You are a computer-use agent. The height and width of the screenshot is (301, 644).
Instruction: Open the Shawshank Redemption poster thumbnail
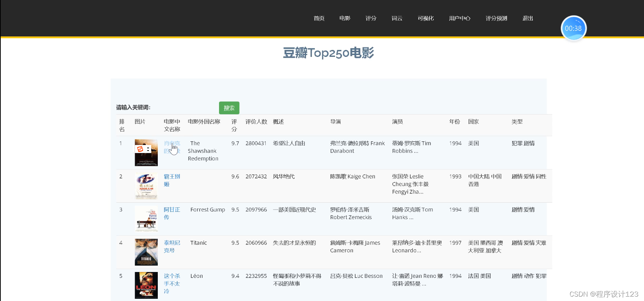(x=146, y=153)
